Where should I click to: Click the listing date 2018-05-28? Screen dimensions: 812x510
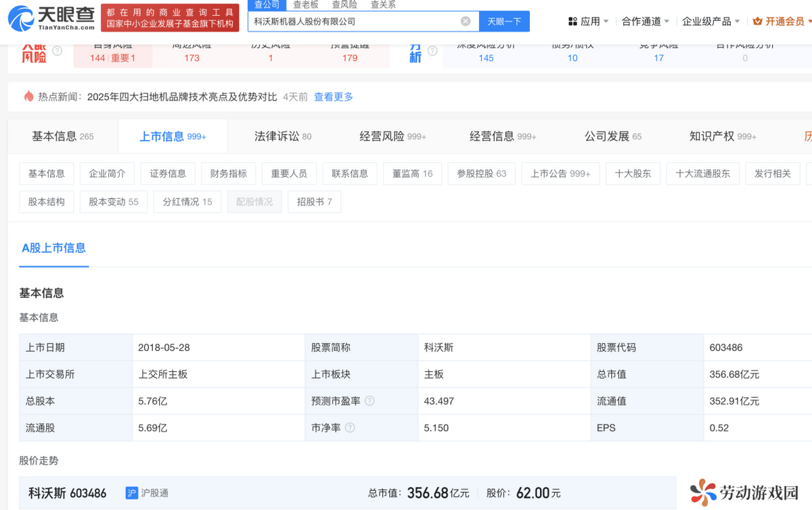click(x=164, y=348)
